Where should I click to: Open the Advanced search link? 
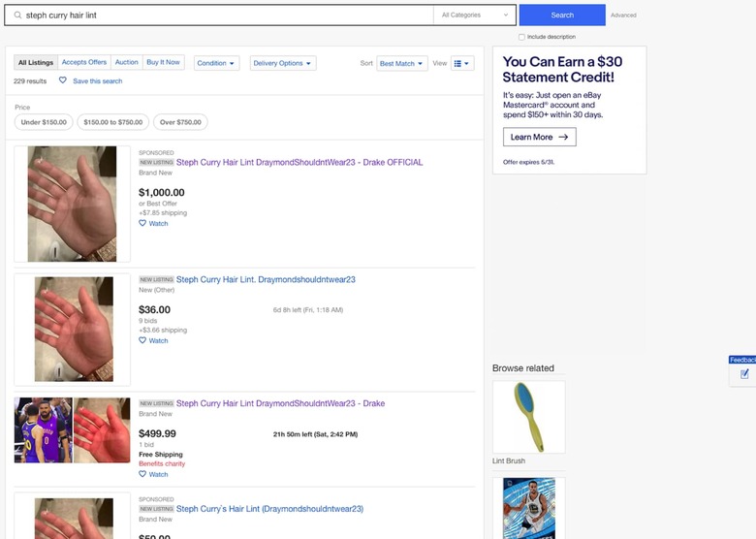pyautogui.click(x=623, y=16)
